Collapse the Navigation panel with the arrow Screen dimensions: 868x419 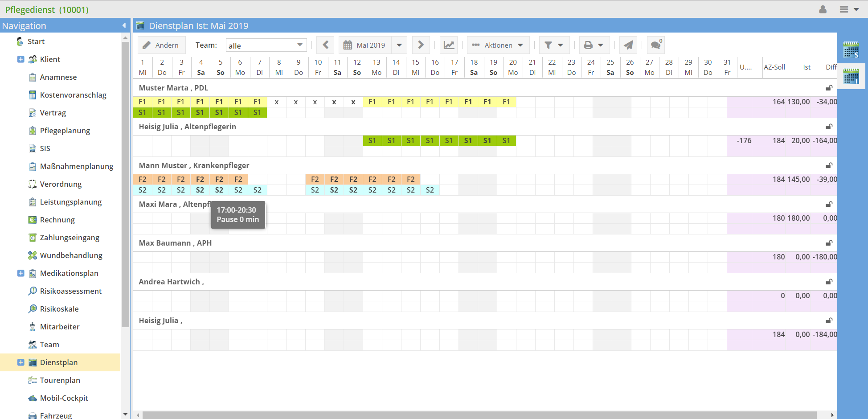(124, 25)
